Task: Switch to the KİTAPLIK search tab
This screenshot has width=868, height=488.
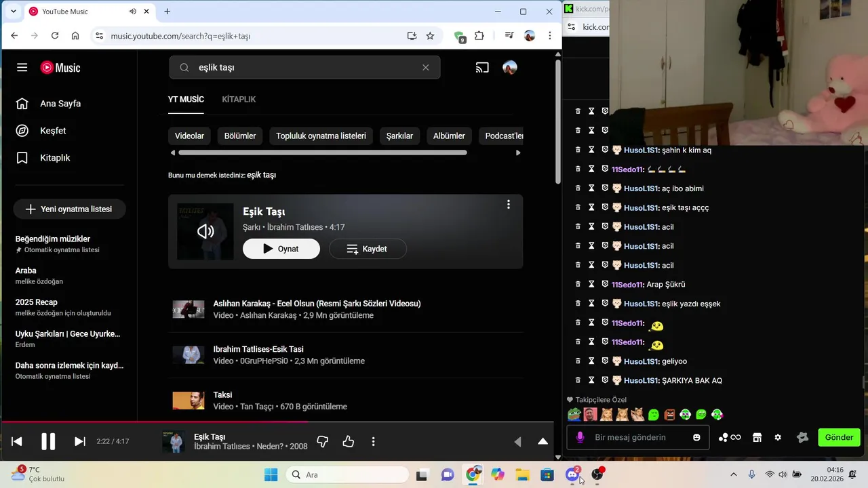Action: click(239, 100)
